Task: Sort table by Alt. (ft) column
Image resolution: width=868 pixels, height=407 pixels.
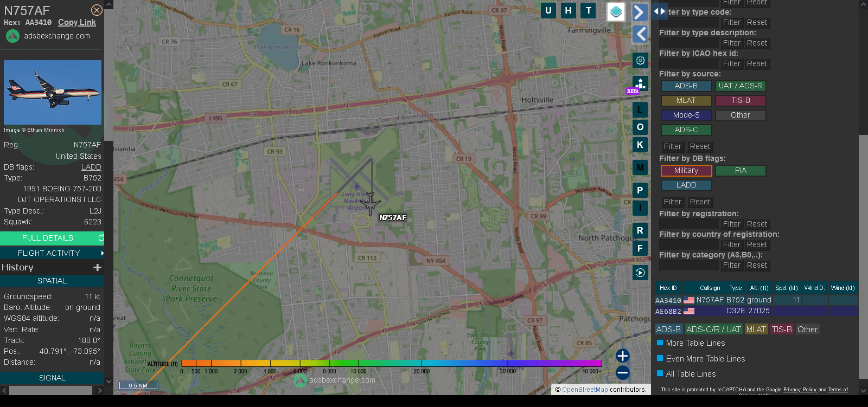Action: (759, 288)
